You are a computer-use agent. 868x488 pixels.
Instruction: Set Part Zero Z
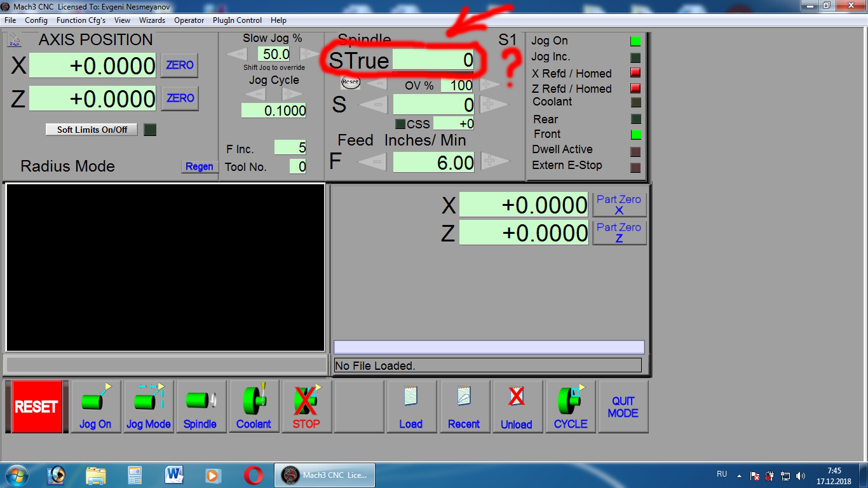pos(619,233)
